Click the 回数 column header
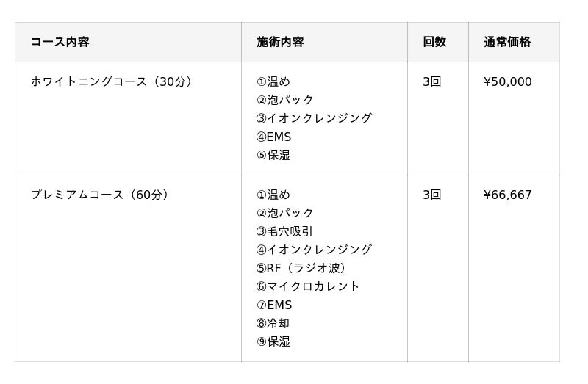588x384 pixels. pyautogui.click(x=434, y=43)
